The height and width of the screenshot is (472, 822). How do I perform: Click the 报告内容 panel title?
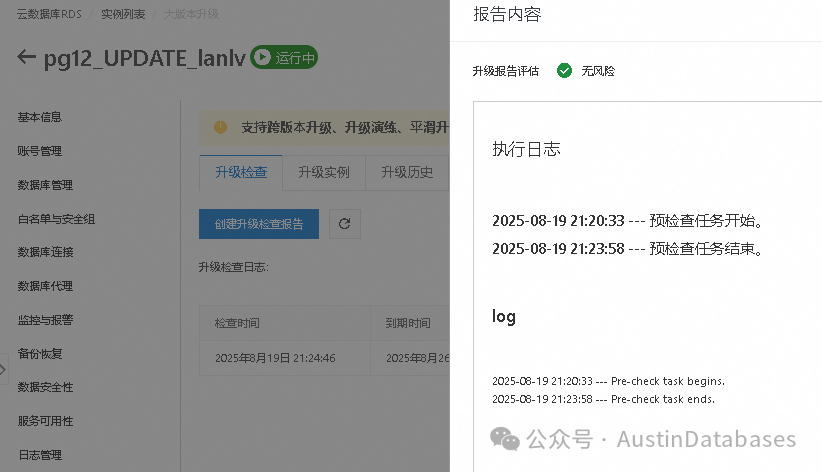pos(507,14)
